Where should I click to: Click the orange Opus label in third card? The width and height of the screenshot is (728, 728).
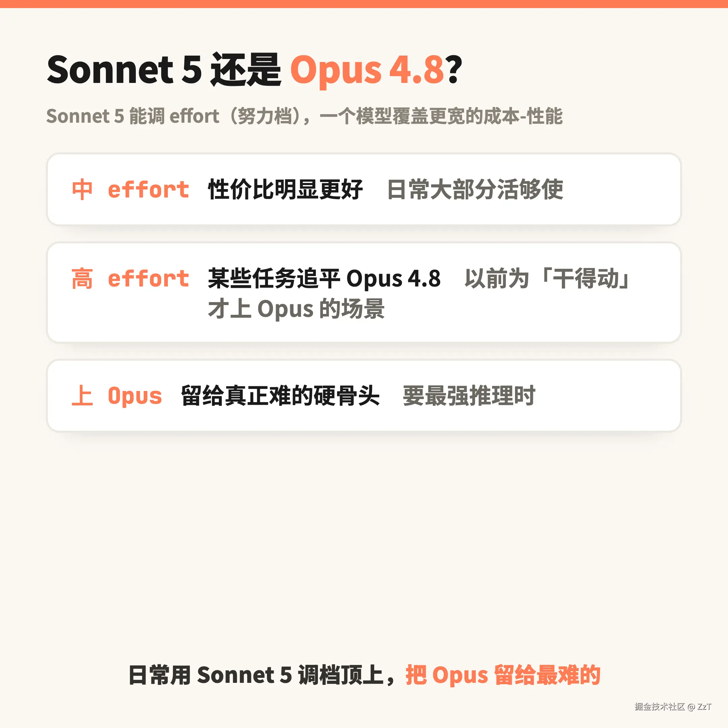[135, 396]
